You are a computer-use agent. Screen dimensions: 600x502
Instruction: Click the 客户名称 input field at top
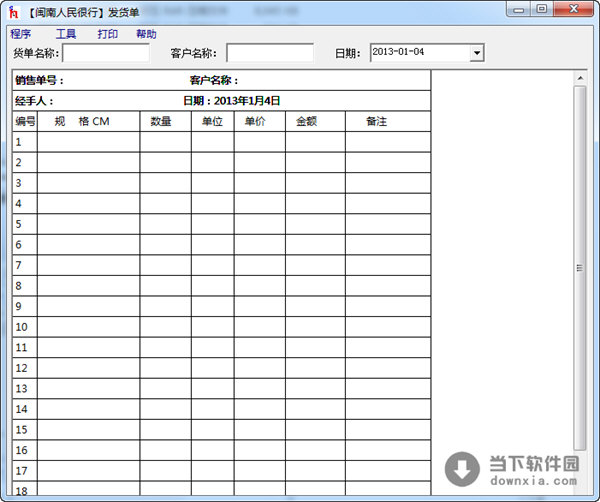click(270, 53)
